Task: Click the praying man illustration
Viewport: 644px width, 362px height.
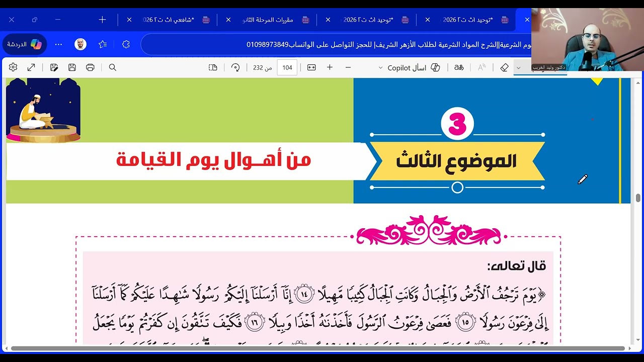Action: pos(43,111)
